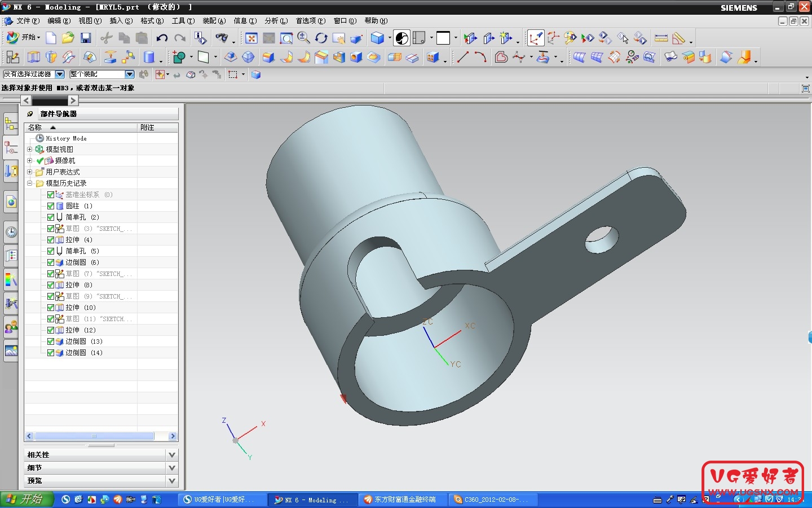Open the 插入(S) menu
The height and width of the screenshot is (508, 812).
(121, 21)
